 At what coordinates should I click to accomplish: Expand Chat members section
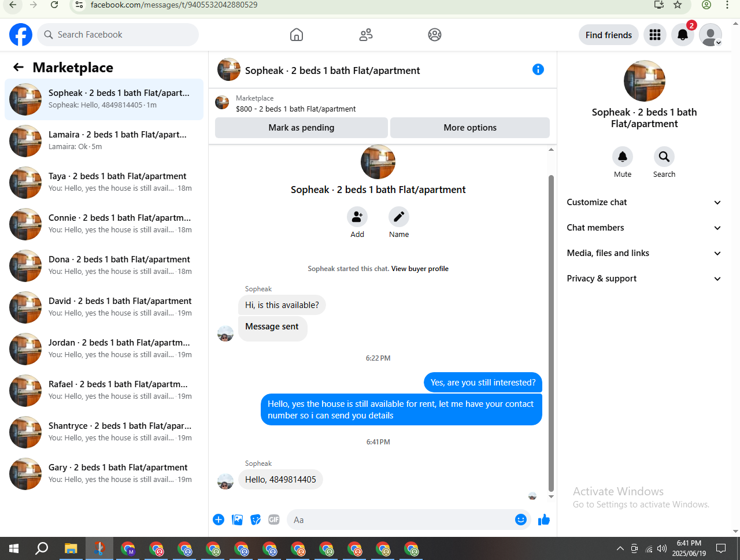(644, 228)
